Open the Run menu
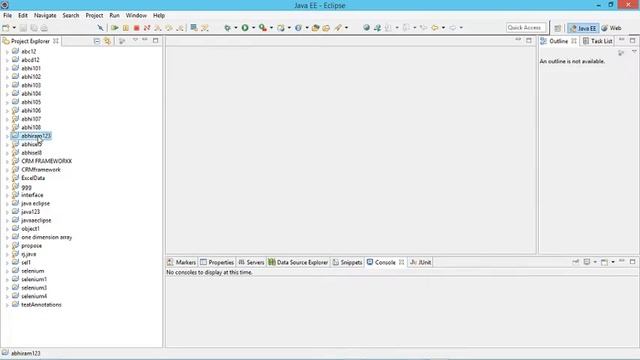The width and height of the screenshot is (640, 360). click(x=114, y=15)
